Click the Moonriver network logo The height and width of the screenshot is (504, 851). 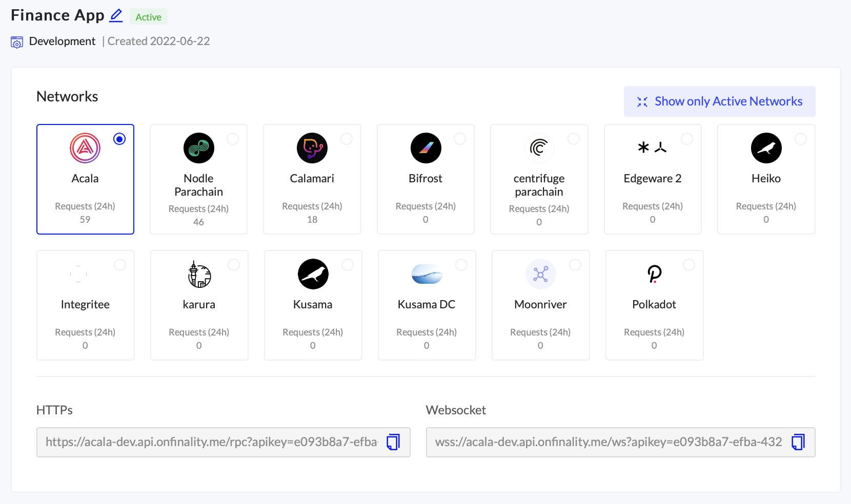[x=540, y=274]
